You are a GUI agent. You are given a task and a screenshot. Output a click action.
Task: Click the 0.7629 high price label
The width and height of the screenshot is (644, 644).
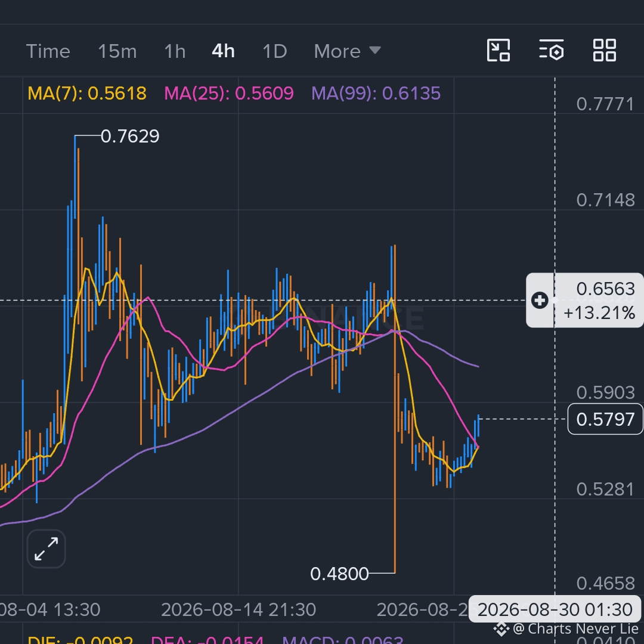pyautogui.click(x=130, y=137)
